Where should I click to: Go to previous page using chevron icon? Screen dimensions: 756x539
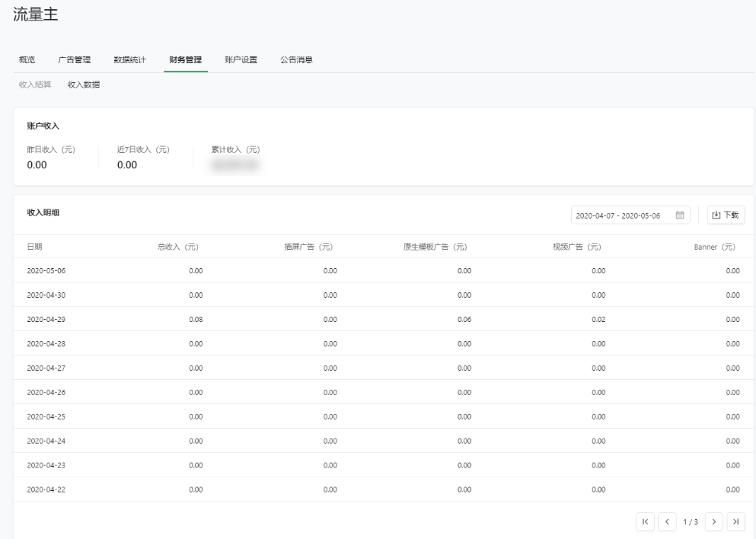point(668,521)
